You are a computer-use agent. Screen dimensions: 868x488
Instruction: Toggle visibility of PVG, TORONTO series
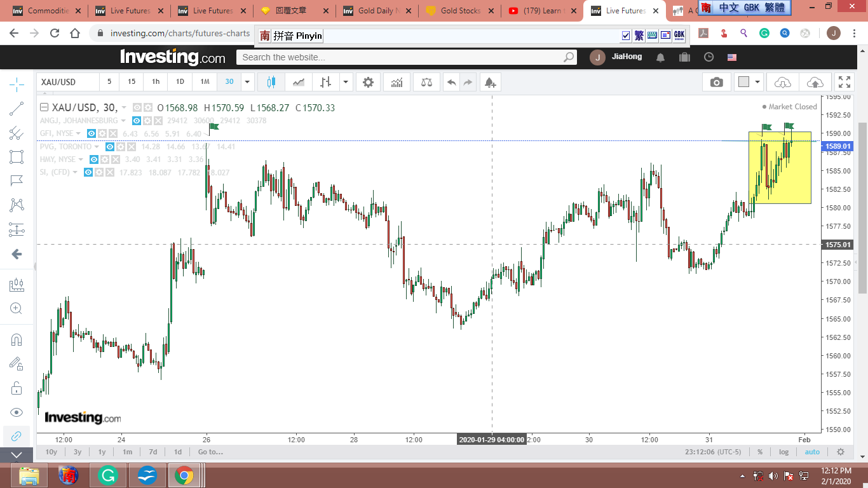click(x=110, y=147)
